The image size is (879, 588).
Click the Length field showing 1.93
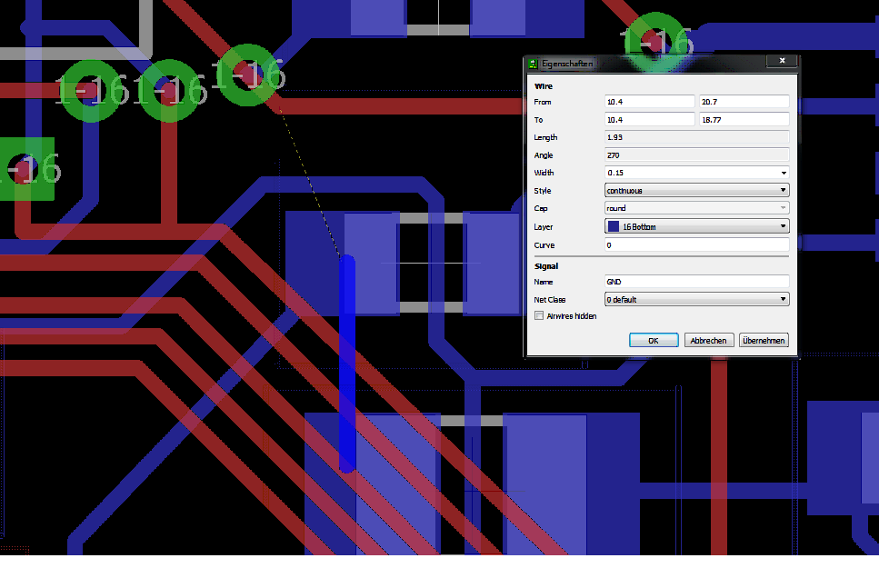pyautogui.click(x=697, y=137)
